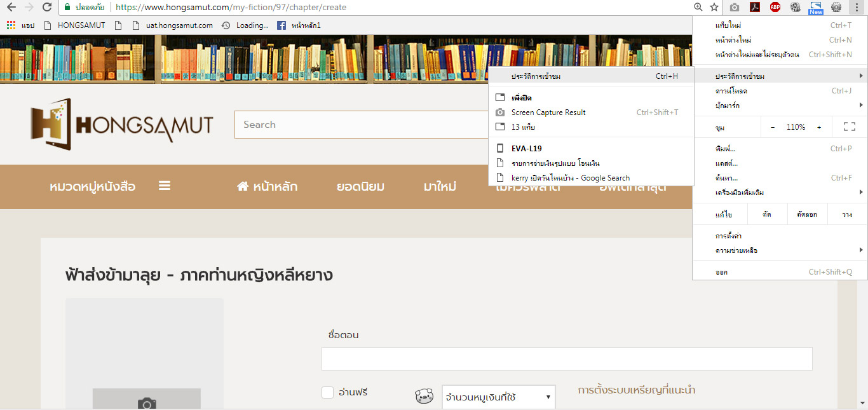Viewport: 868px width, 410px height.
Task: Open the category hamburger menu icon
Action: (165, 186)
